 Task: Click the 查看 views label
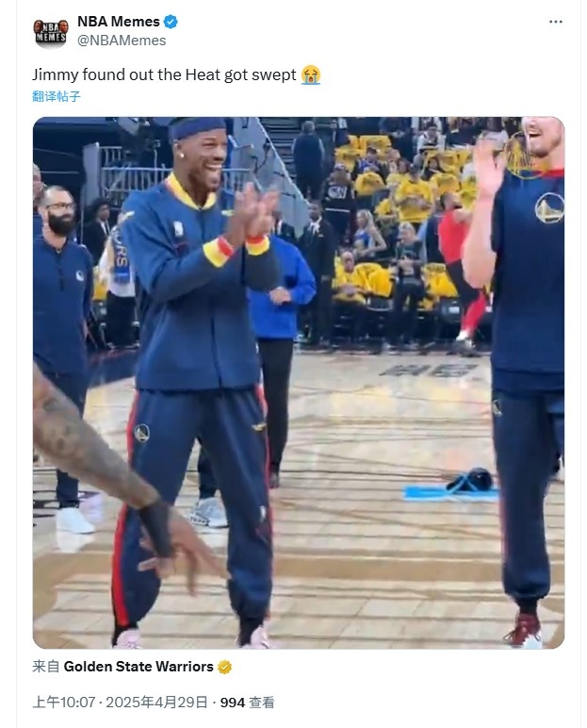262,703
